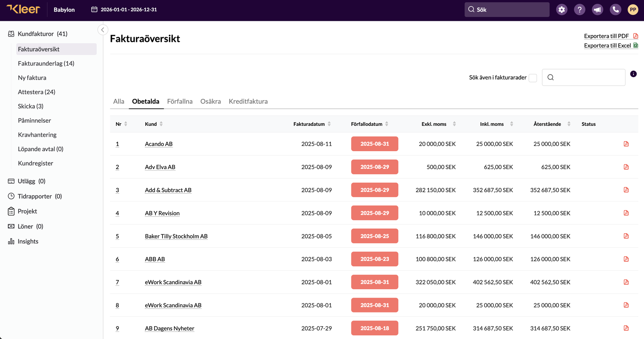Open the help question mark icon

point(580,10)
